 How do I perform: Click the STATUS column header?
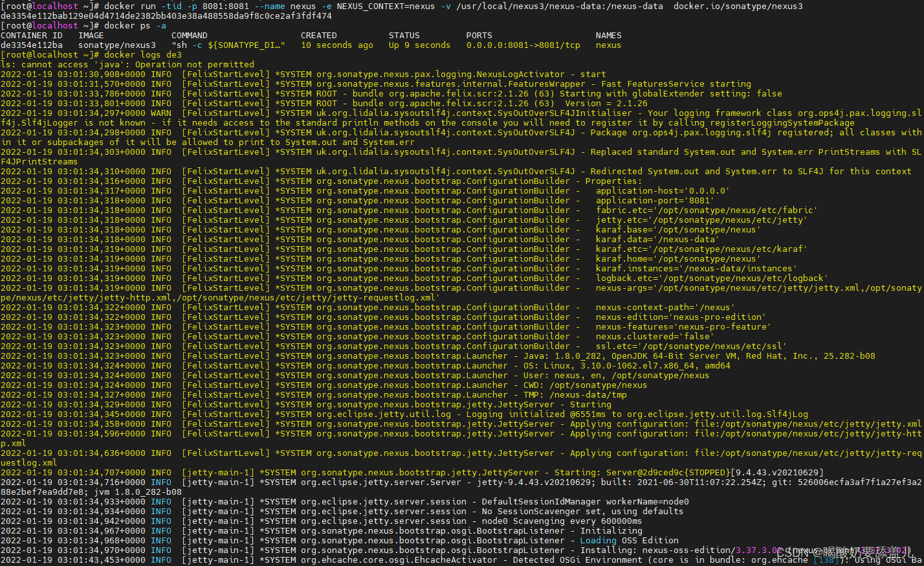(x=404, y=36)
